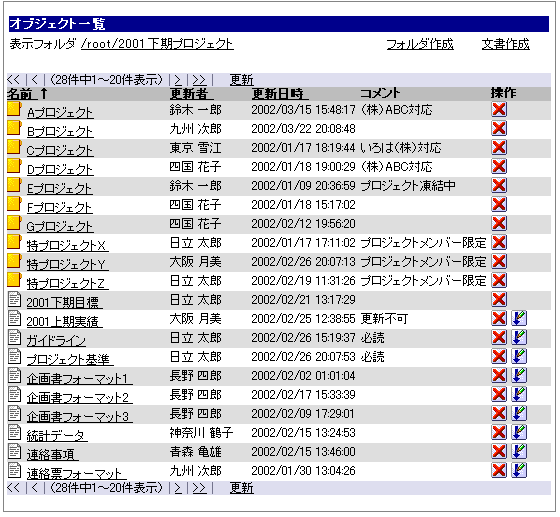Click folder icon beside Dプロジェクト
This screenshot has height=517, width=560.
click(14, 166)
